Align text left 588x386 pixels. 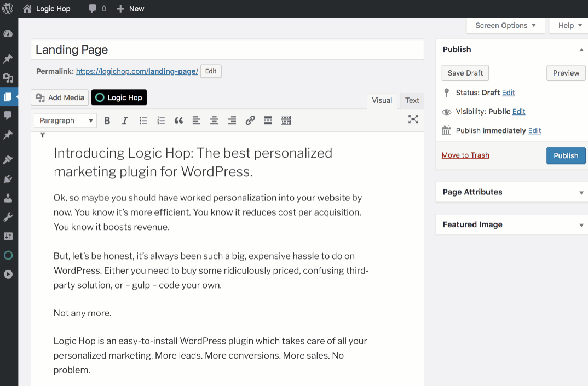click(x=197, y=120)
